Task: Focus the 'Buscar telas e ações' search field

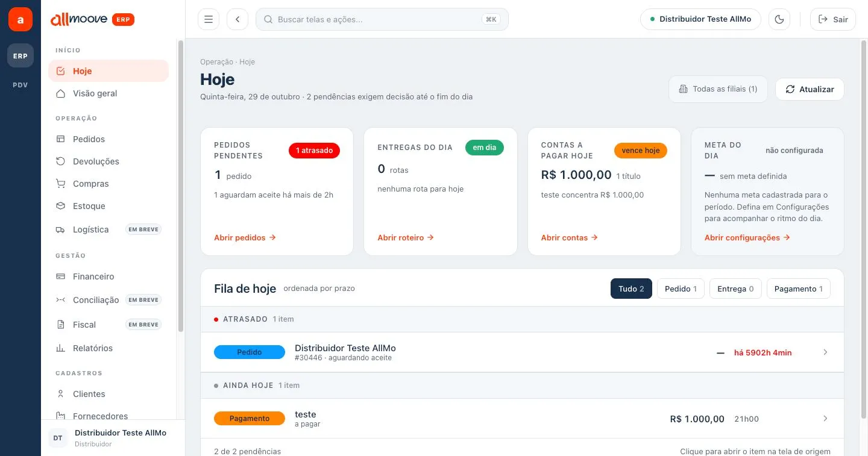Action: point(382,19)
